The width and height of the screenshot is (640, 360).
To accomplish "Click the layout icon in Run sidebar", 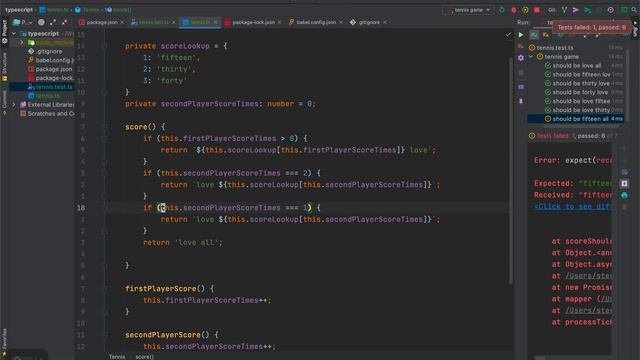I will [521, 87].
